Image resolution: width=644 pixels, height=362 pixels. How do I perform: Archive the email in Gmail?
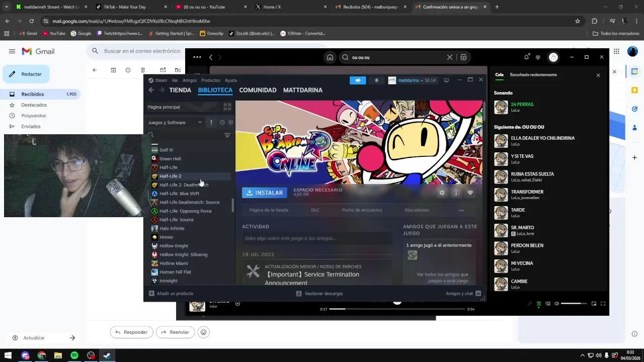(113, 70)
